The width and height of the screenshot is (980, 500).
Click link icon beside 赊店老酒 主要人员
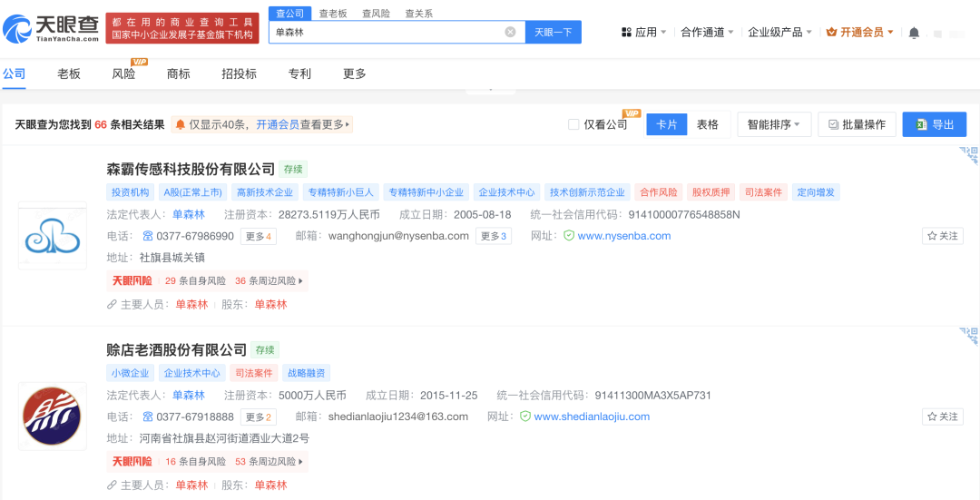pyautogui.click(x=112, y=485)
